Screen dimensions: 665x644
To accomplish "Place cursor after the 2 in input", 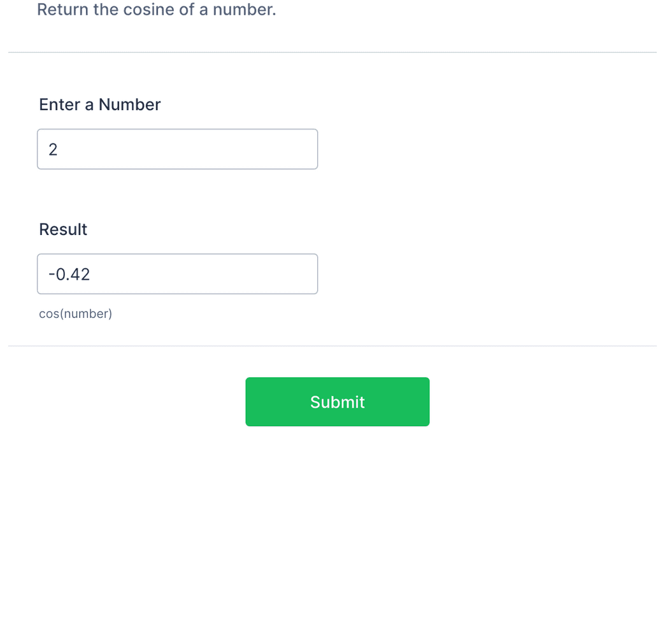I will [61, 148].
